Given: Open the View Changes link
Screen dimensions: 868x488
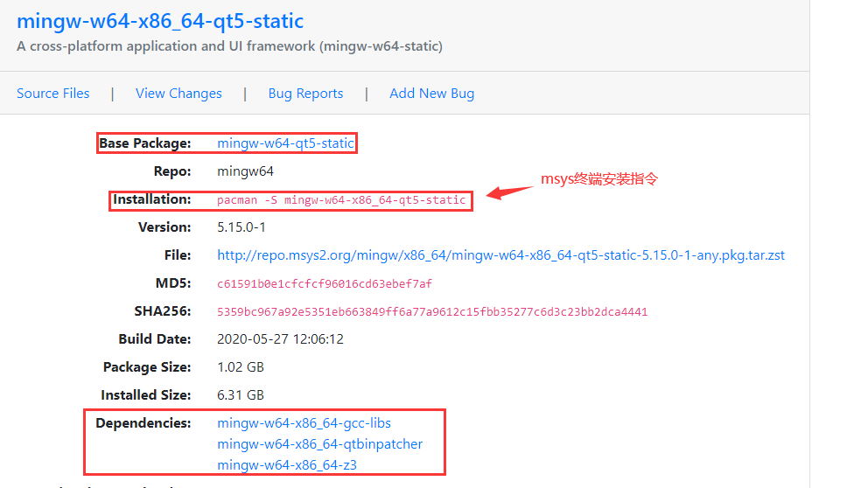Looking at the screenshot, I should point(178,94).
